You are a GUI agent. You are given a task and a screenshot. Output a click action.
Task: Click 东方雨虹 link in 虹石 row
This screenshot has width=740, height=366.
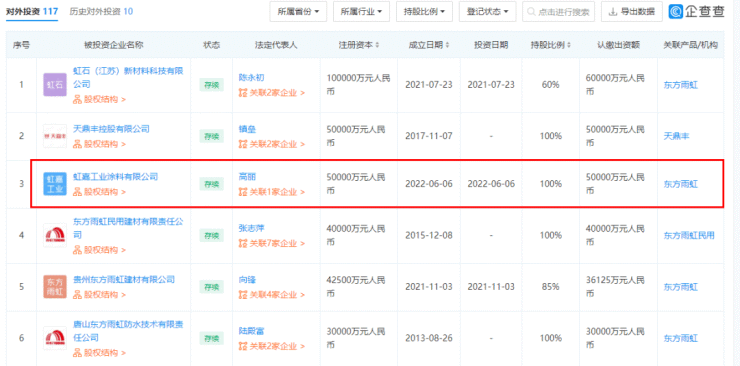[681, 85]
